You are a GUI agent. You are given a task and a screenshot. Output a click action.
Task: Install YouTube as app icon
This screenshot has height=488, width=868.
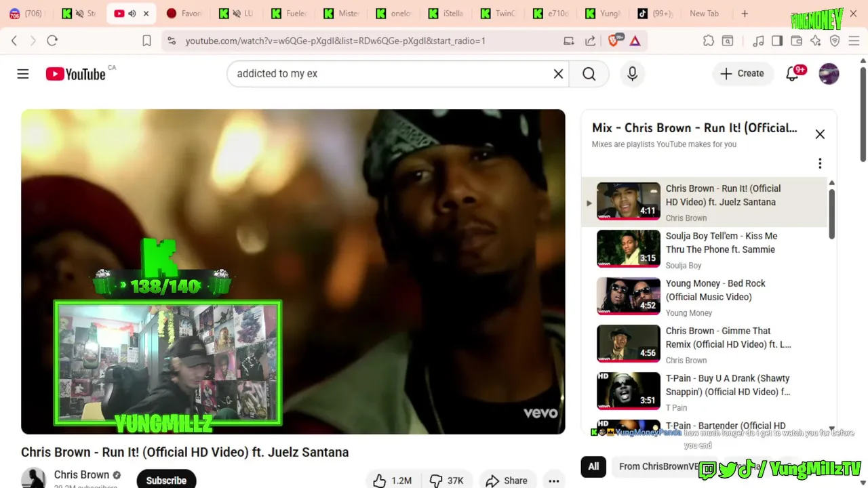(569, 41)
